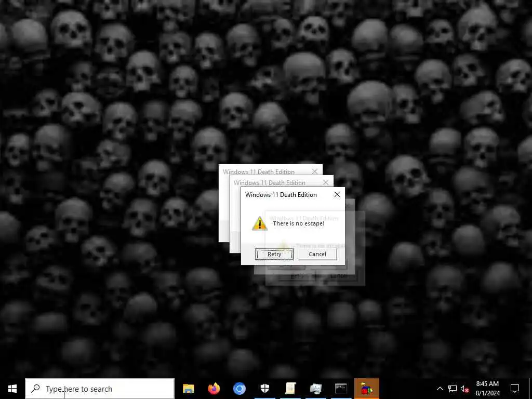Open the Windows Start menu
Screen dimensions: 532x399
coord(12,389)
